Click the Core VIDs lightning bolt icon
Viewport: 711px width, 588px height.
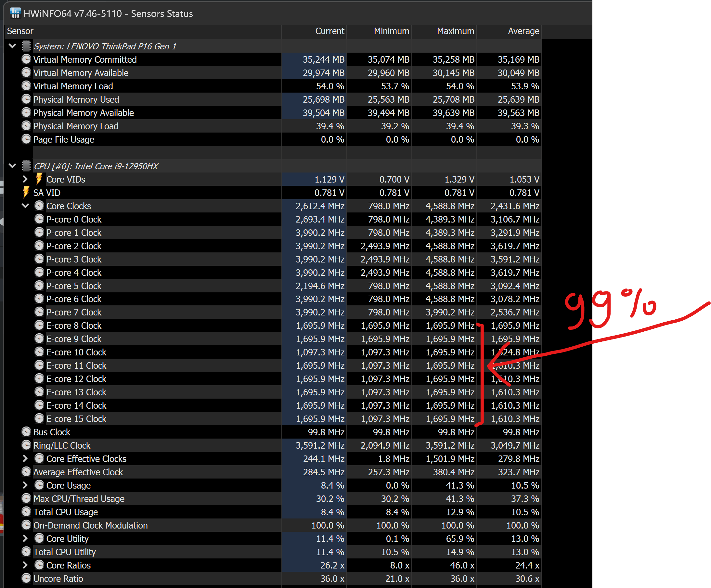tap(39, 179)
